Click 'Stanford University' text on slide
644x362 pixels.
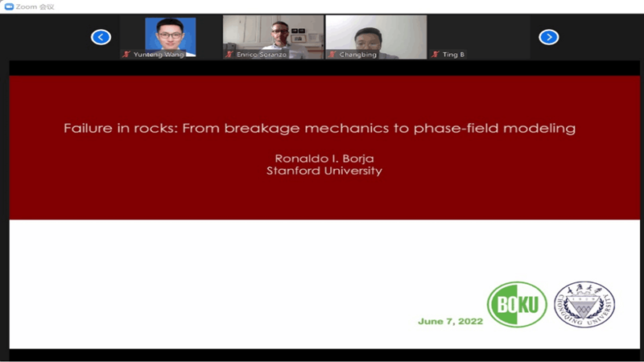pos(324,171)
